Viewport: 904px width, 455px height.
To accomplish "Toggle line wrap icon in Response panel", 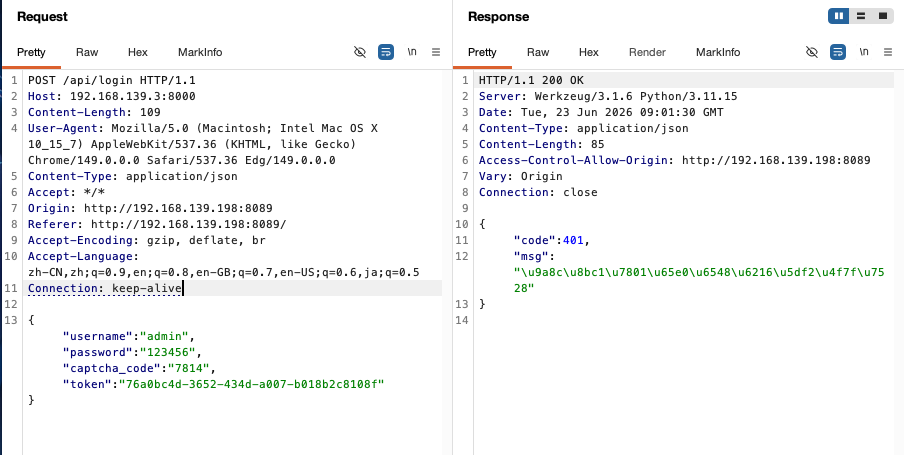I will tap(838, 52).
